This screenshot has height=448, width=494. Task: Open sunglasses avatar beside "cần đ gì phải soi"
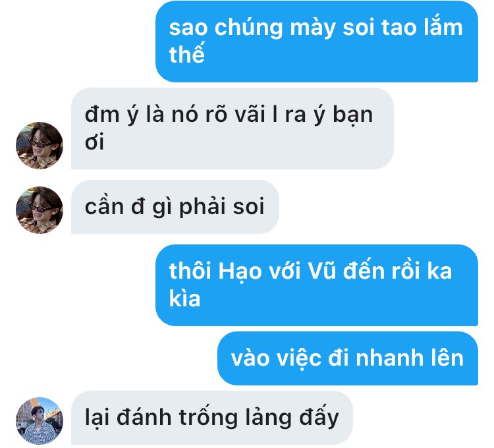(x=40, y=210)
